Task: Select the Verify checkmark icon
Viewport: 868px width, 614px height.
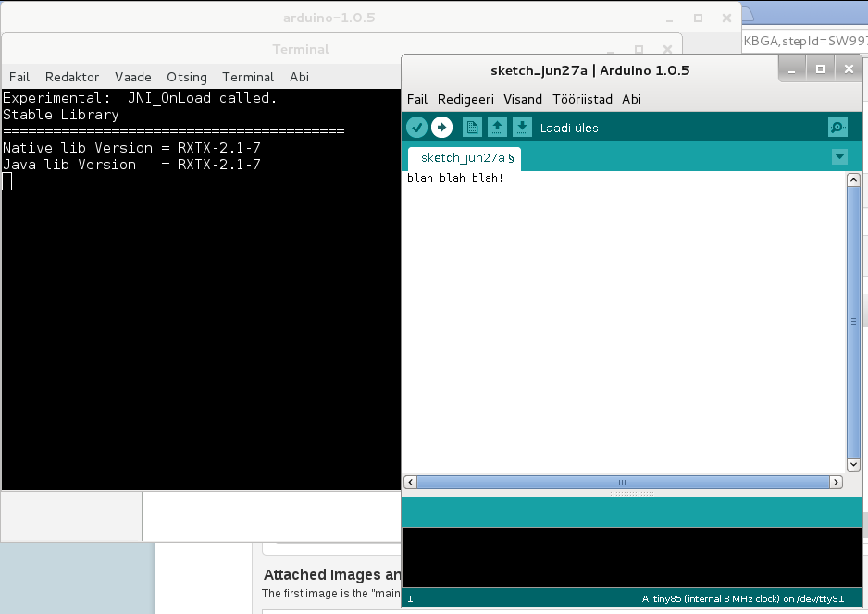Action: [x=416, y=127]
